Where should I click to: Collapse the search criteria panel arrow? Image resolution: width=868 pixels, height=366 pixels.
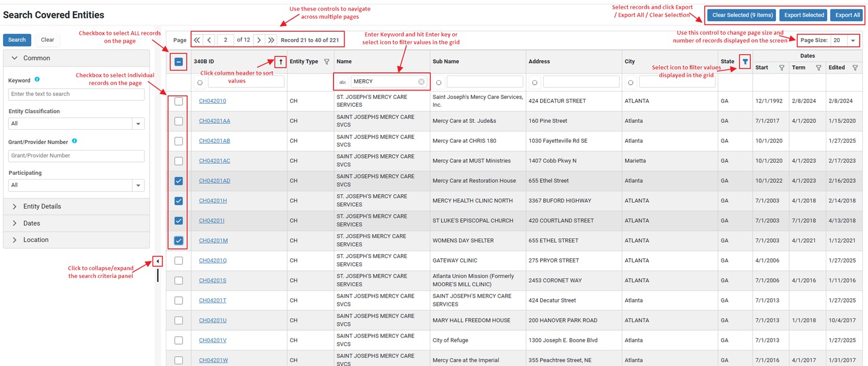(x=157, y=261)
